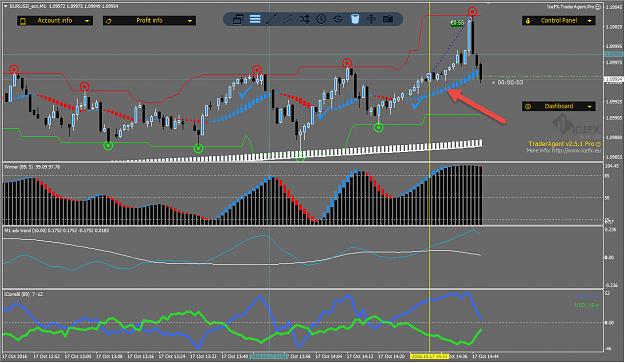
Task: Click the '< 00:00:03' candle countdown text
Action: point(507,82)
